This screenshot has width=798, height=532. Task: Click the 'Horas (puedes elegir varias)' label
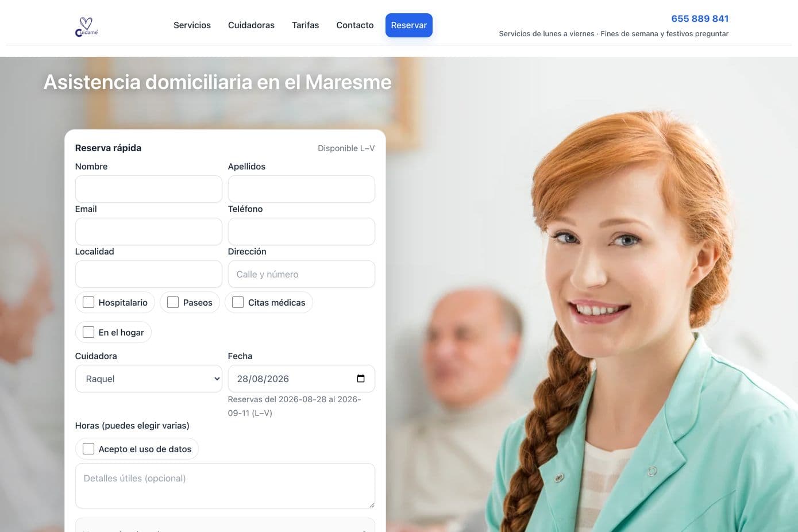coord(132,426)
